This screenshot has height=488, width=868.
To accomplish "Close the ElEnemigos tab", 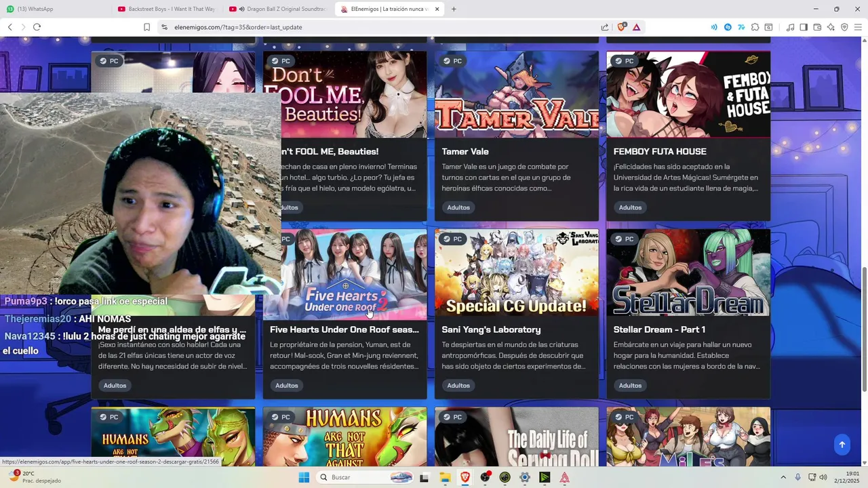I will (437, 9).
